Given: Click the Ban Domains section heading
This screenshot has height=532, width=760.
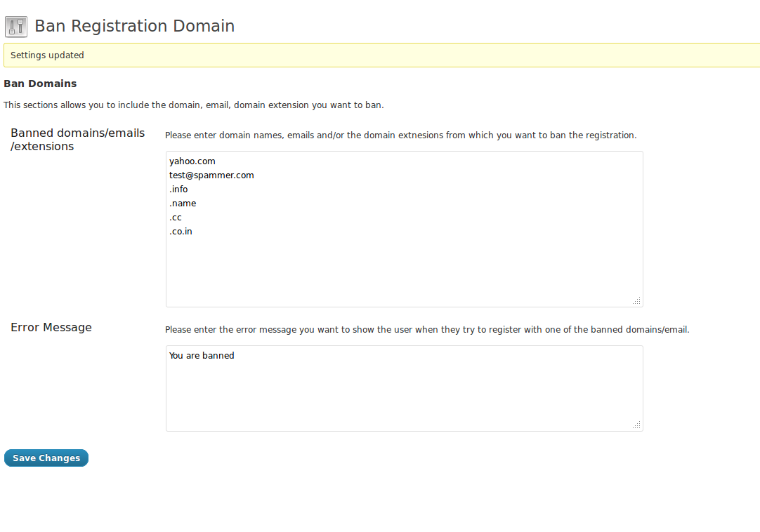Looking at the screenshot, I should coord(40,84).
